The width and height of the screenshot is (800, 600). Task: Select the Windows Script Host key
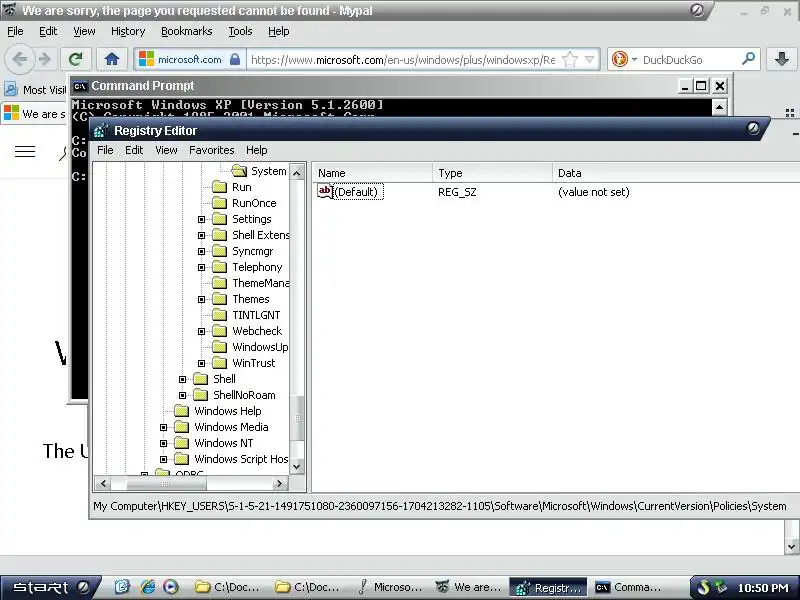coord(232,459)
